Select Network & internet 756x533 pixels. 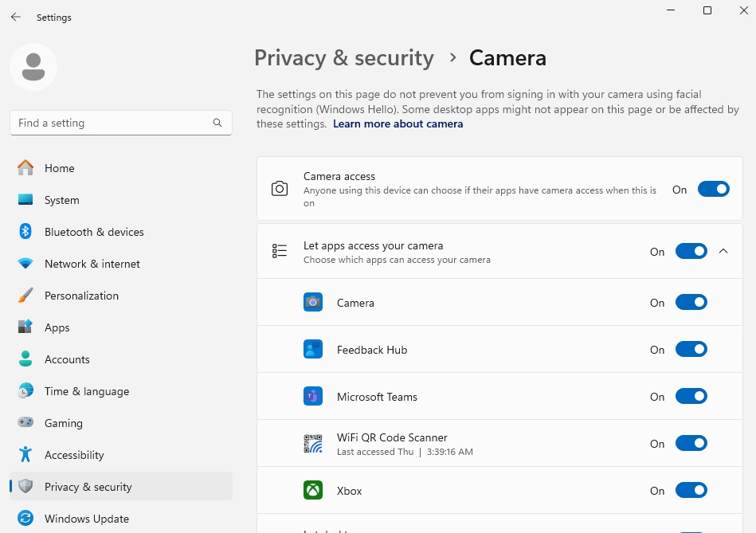pos(92,264)
